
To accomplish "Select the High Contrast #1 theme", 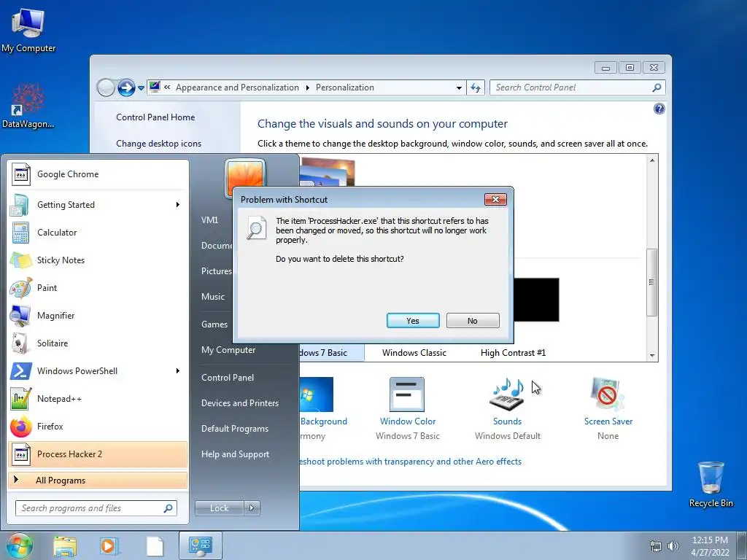I will [513, 353].
